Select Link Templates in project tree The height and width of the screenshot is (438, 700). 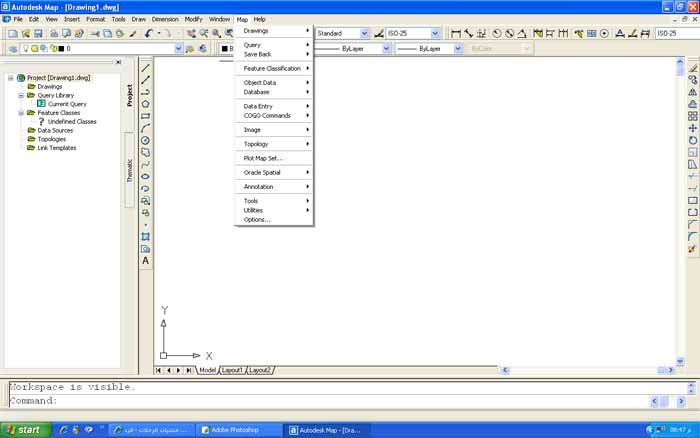[x=57, y=148]
